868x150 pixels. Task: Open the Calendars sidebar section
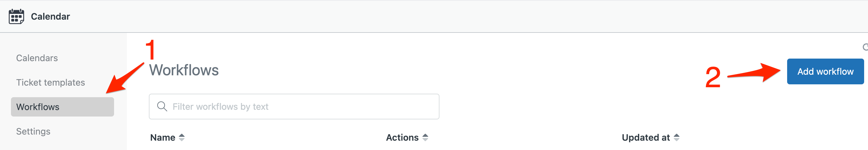(37, 58)
